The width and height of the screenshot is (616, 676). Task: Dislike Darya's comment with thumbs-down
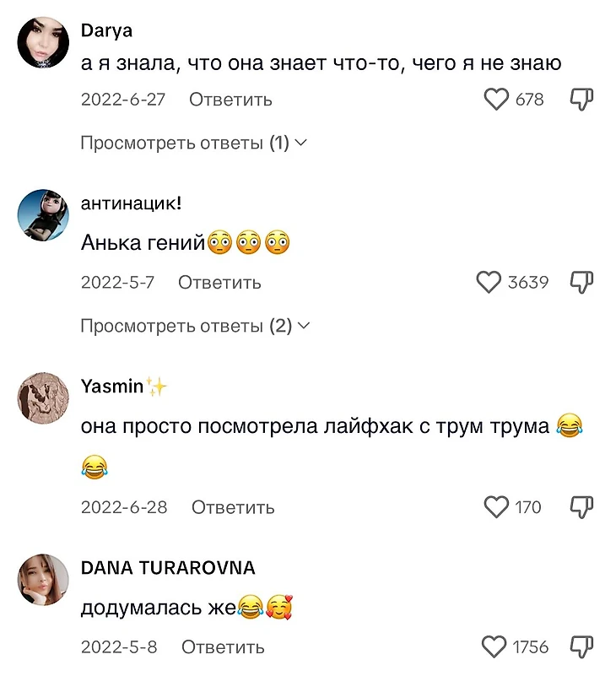point(581,100)
